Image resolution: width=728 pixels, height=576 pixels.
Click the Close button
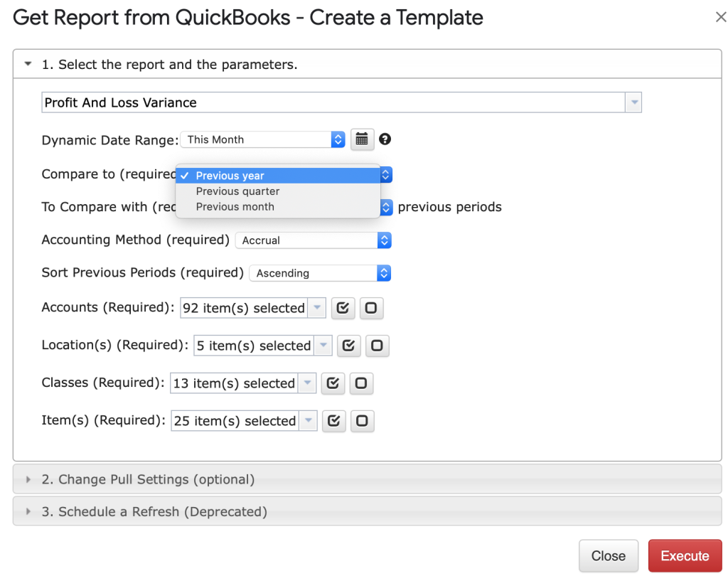click(x=609, y=555)
